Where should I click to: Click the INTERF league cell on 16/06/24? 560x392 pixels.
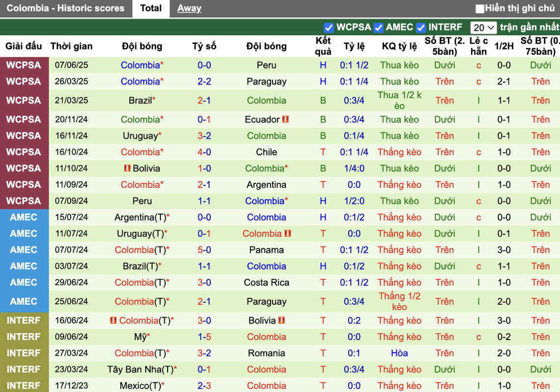pyautogui.click(x=24, y=320)
